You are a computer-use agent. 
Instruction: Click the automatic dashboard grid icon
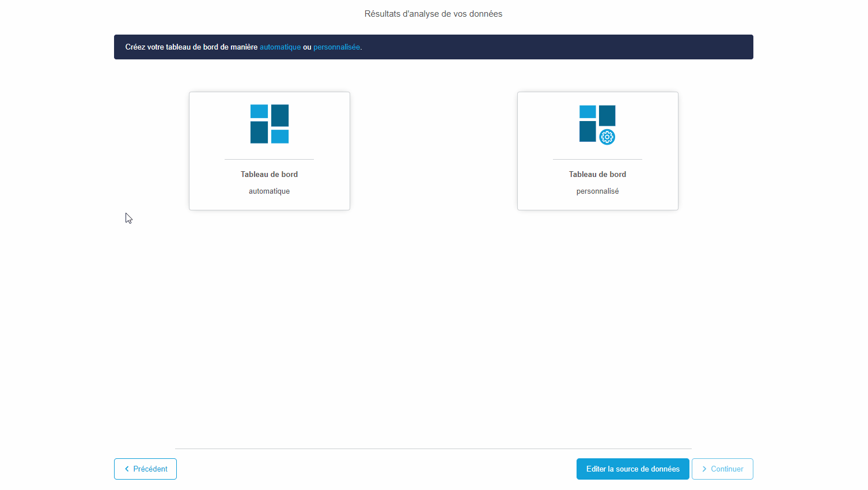coord(269,124)
